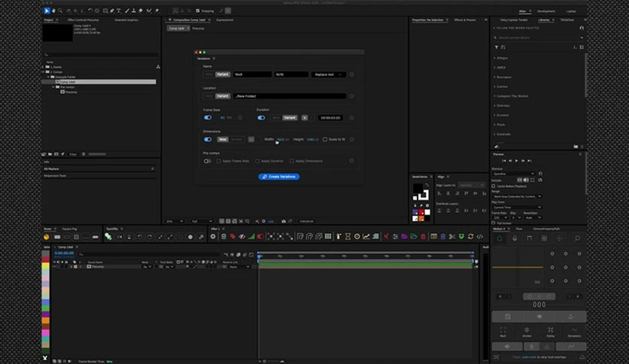
Task: Click the yellow hexagon icon in Boxer panel
Action: (x=47, y=237)
